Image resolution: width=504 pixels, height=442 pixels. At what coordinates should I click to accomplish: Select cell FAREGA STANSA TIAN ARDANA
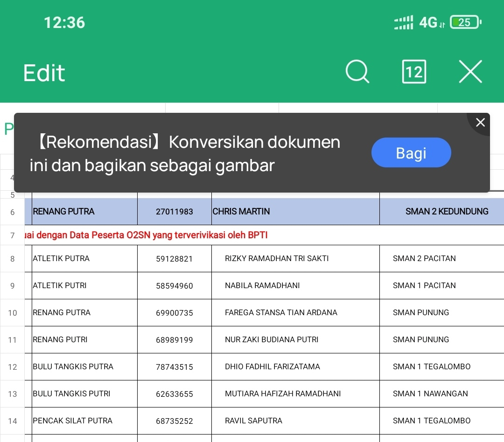click(x=295, y=312)
